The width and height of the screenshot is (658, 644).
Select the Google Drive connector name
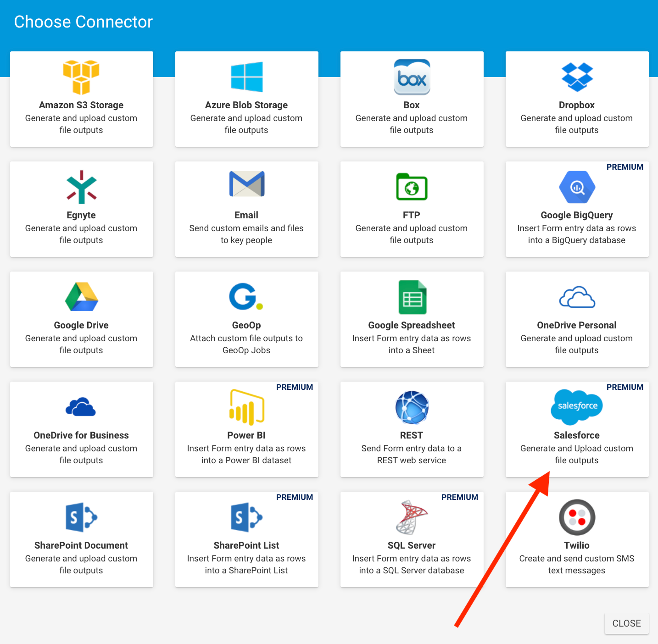click(x=81, y=325)
